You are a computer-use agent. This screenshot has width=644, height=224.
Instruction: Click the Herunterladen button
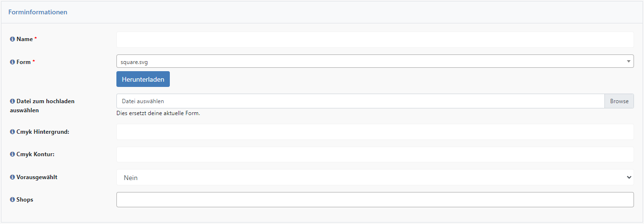pyautogui.click(x=143, y=79)
